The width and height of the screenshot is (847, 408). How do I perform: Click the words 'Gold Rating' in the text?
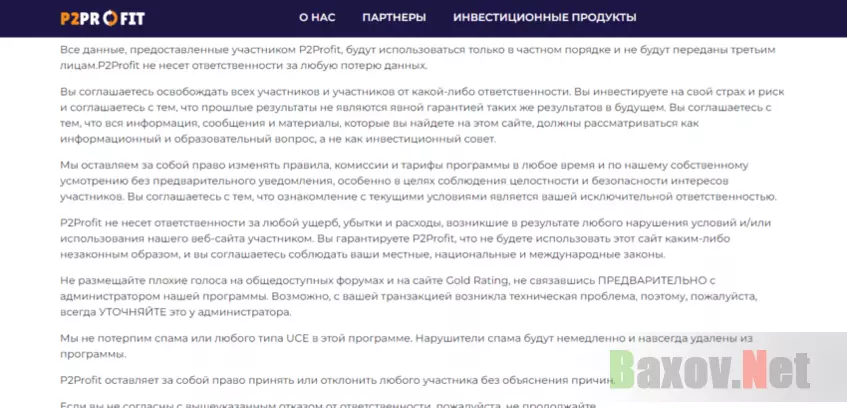[475, 281]
